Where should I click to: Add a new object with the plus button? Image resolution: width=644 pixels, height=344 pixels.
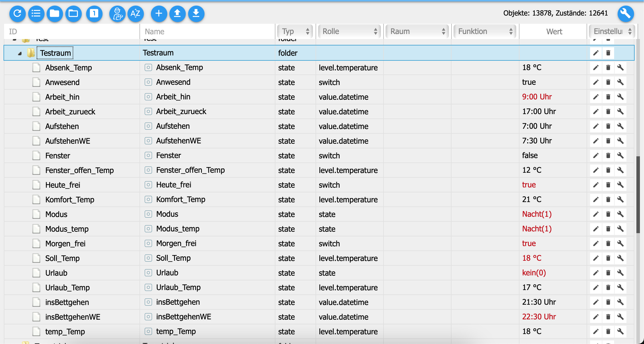159,13
